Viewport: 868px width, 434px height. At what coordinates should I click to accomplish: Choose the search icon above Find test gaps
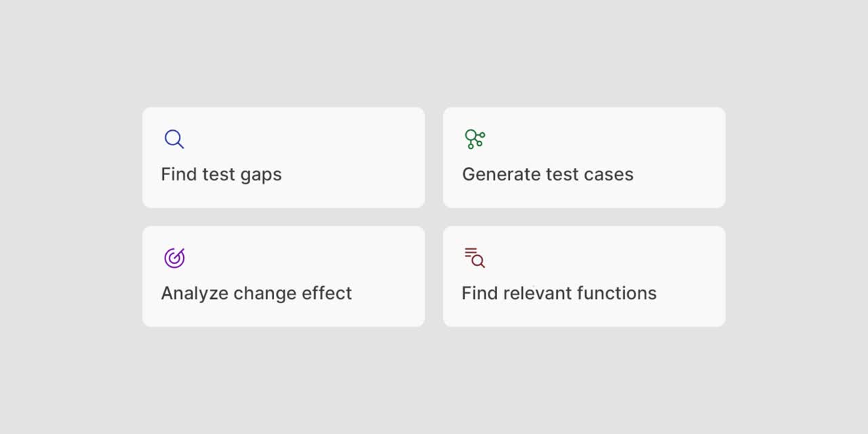tap(174, 139)
